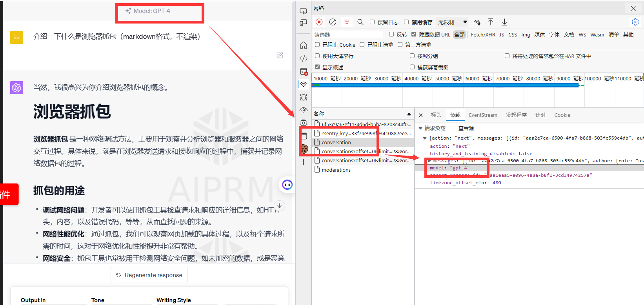The height and width of the screenshot is (305, 644).
Task: Click the import HAR upload arrow
Action: pyautogui.click(x=490, y=22)
